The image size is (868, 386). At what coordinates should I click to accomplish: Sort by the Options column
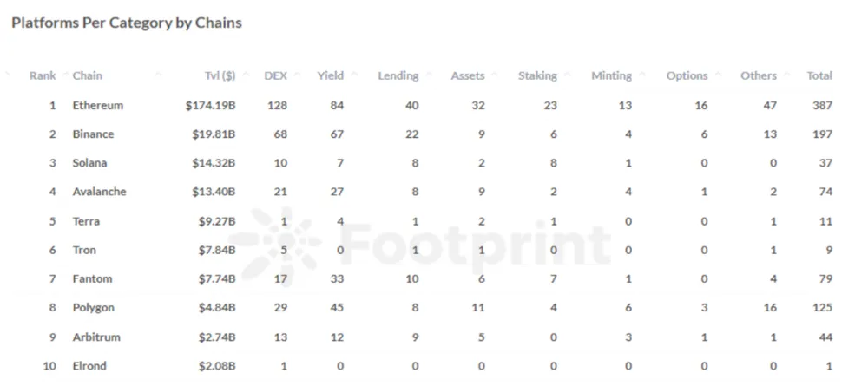[687, 75]
